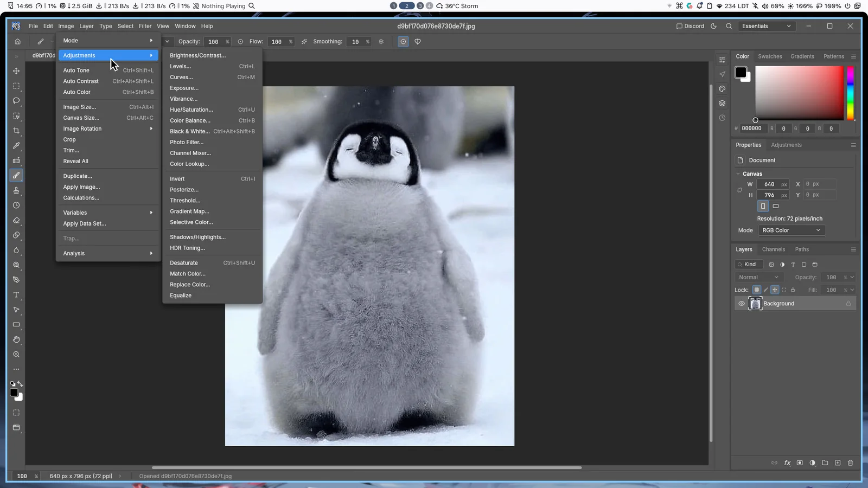Select landscape canvas orientation button

pos(776,206)
